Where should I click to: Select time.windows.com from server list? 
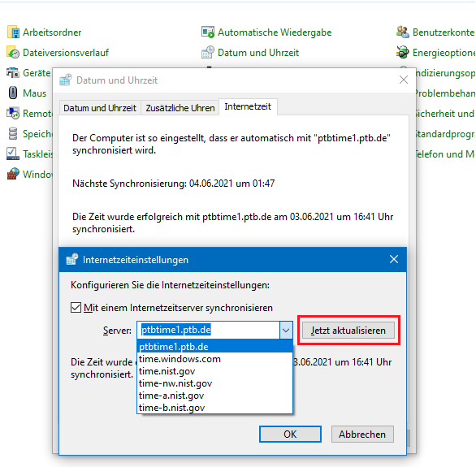[x=215, y=359]
